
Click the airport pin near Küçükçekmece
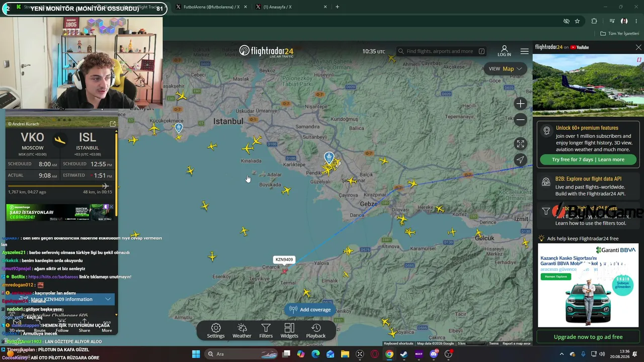point(179,128)
